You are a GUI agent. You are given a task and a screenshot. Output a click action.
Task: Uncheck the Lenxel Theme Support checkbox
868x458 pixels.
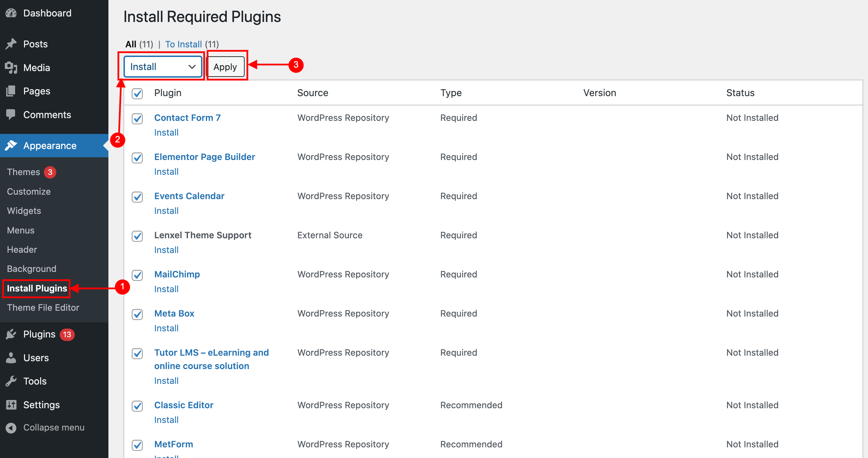click(137, 236)
